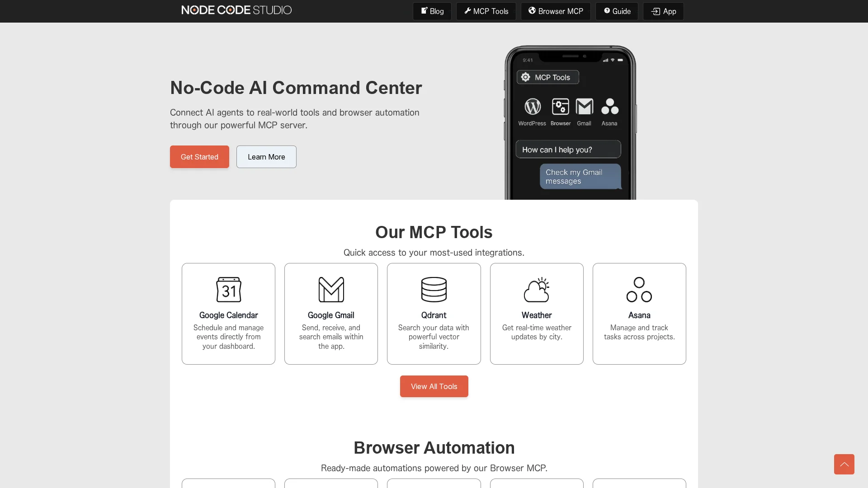Click 'Quick access to your most-used integrations' text
The image size is (868, 488).
coord(434,253)
